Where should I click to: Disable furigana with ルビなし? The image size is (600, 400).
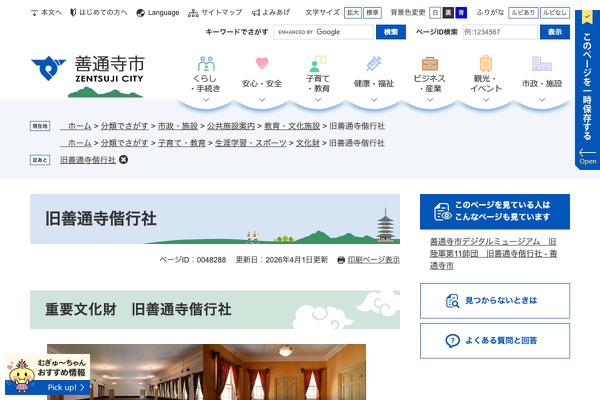[554, 13]
